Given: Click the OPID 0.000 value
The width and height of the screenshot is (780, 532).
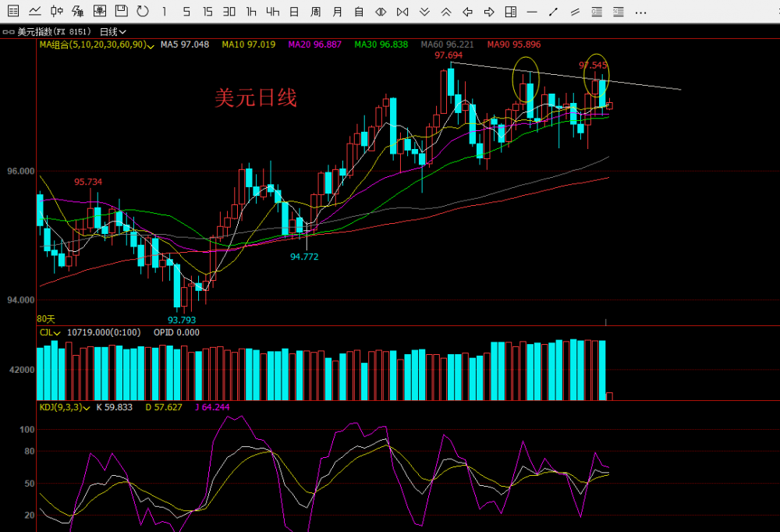Looking at the screenshot, I should (x=176, y=332).
